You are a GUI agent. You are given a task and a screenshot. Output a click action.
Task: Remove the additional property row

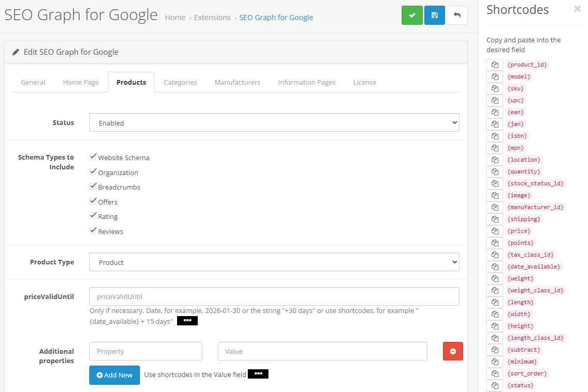[x=453, y=351]
